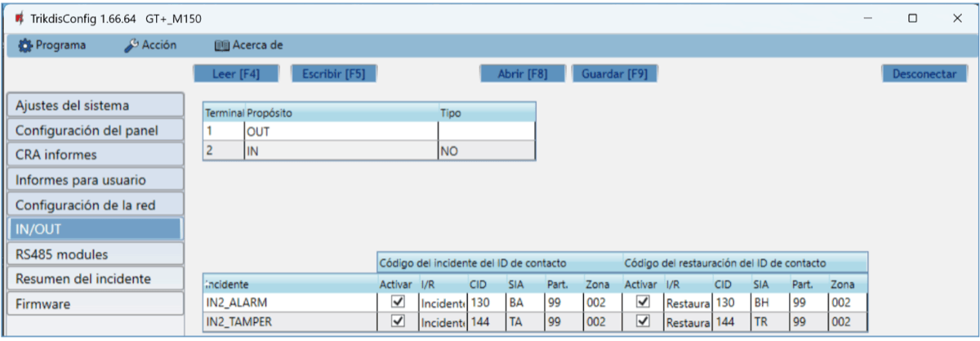Click the book icon beside Acerca de
The image size is (980, 341).
(x=221, y=46)
